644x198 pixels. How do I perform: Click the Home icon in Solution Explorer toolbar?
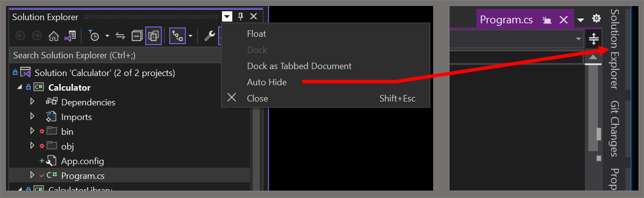click(x=53, y=36)
